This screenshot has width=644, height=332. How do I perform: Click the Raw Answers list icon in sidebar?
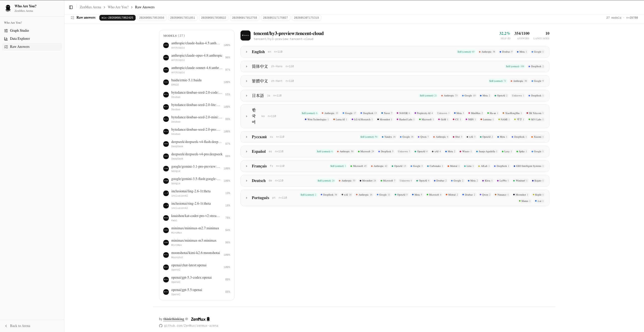6,47
